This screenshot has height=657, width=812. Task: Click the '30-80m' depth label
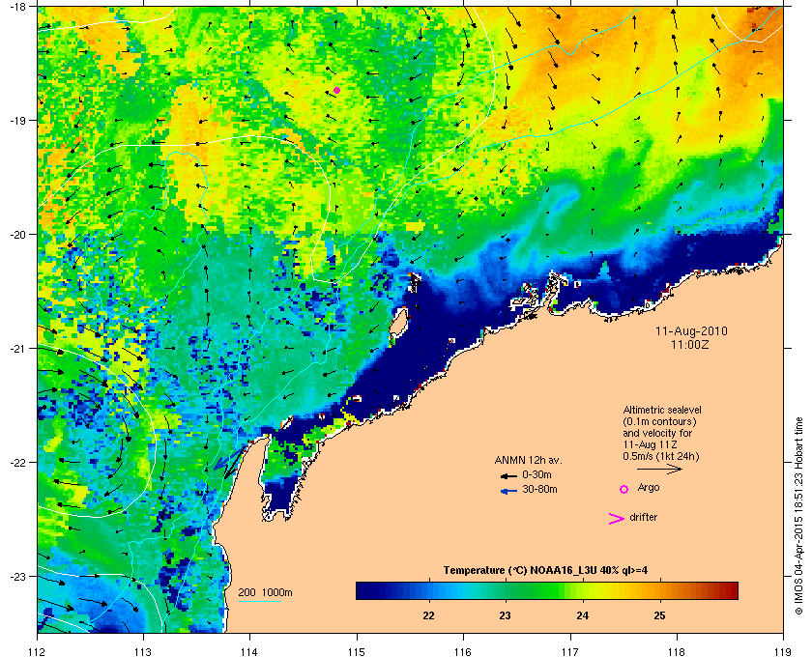click(539, 489)
